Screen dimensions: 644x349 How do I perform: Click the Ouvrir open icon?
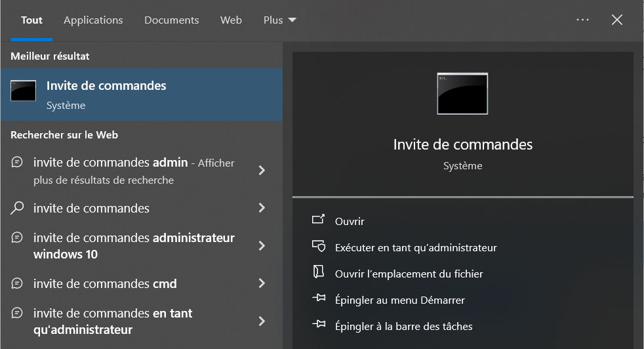(318, 220)
